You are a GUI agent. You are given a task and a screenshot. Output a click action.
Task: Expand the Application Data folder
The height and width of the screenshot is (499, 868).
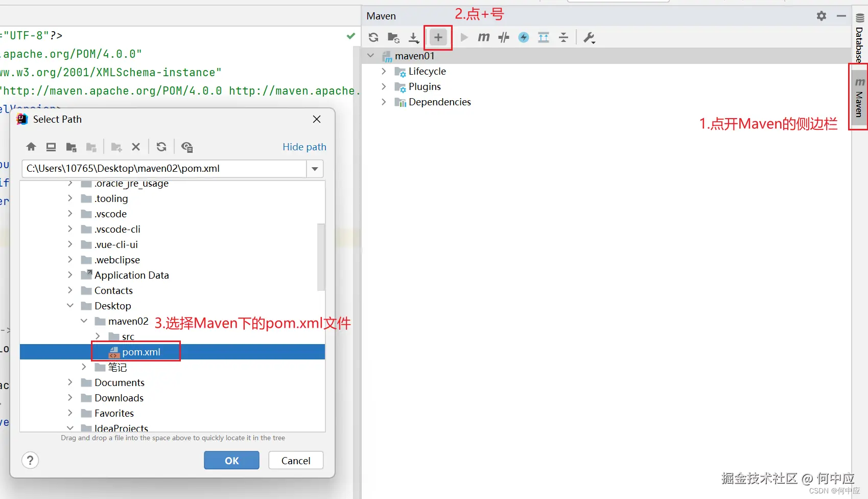70,275
